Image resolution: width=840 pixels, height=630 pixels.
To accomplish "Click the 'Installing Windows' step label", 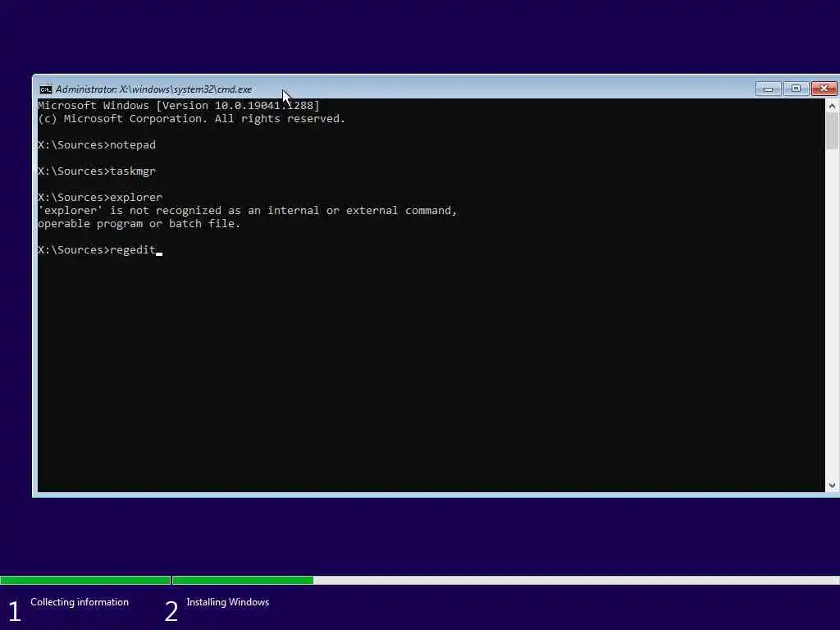I will [x=228, y=602].
